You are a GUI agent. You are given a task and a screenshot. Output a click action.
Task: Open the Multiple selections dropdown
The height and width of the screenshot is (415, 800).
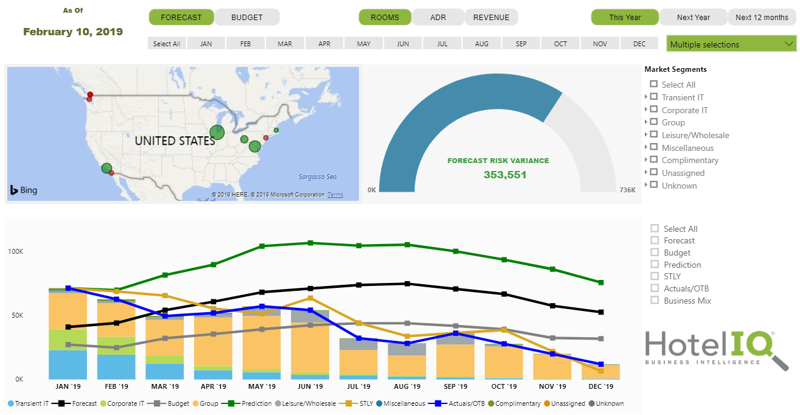(x=731, y=44)
